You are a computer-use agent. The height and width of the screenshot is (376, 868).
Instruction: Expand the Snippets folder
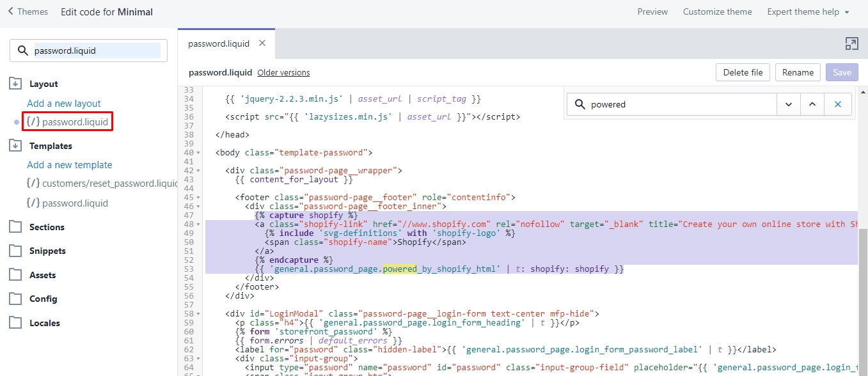[x=15, y=251]
